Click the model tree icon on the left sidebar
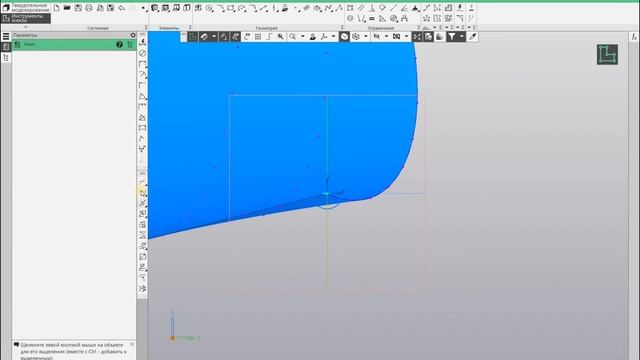The width and height of the screenshot is (640, 360). (6, 58)
